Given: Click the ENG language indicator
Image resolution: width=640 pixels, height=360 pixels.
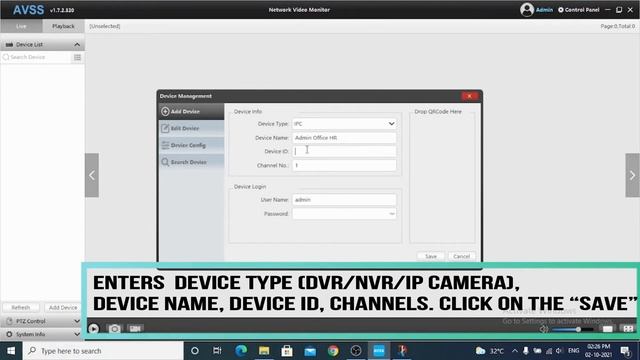Looking at the screenshot, I should [573, 351].
